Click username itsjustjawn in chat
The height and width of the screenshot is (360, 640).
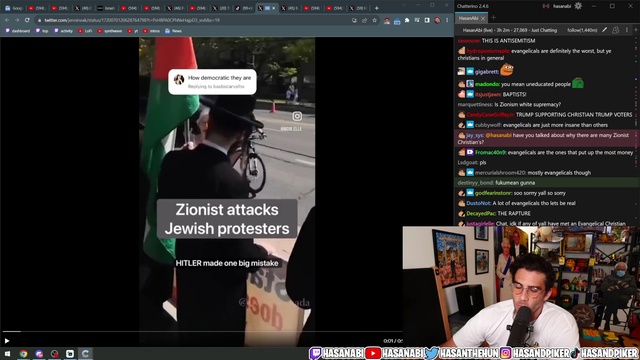tap(488, 94)
